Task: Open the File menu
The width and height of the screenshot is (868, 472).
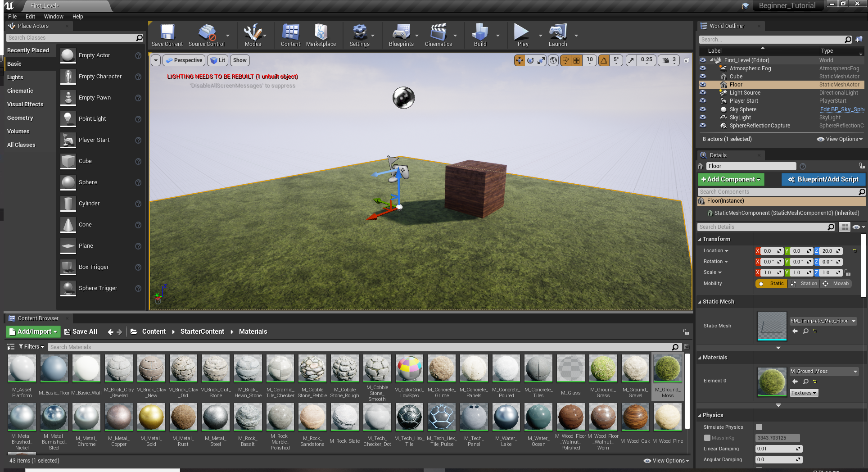Action: [13, 17]
